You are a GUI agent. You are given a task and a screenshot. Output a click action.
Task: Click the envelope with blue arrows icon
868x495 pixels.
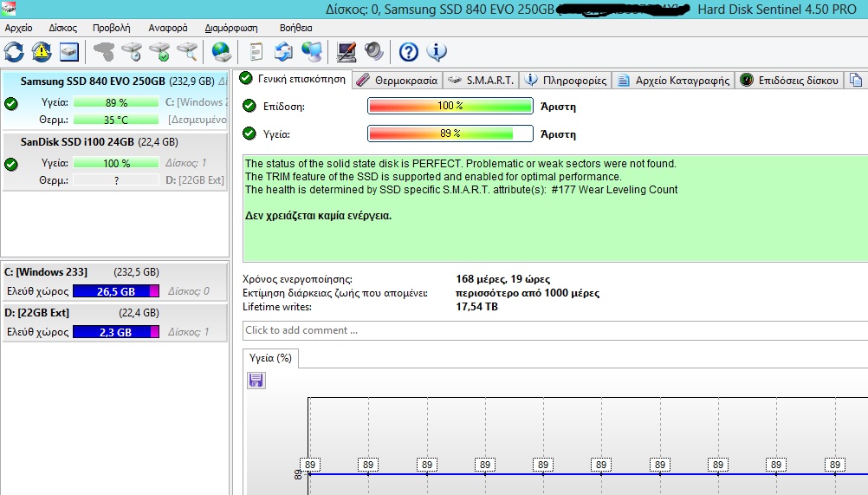pyautogui.click(x=283, y=52)
